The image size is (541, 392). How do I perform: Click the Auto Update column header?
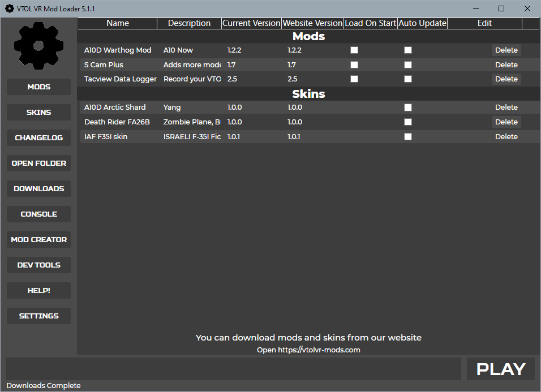(x=422, y=23)
